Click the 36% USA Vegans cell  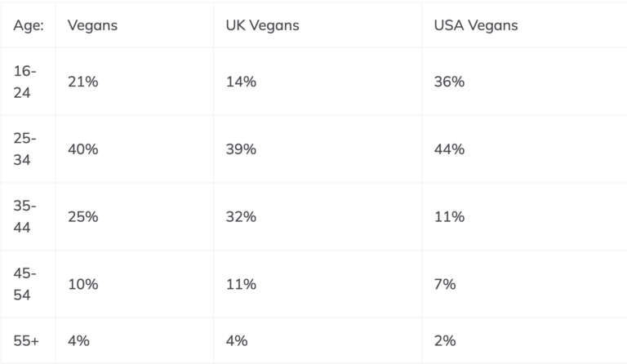click(449, 82)
